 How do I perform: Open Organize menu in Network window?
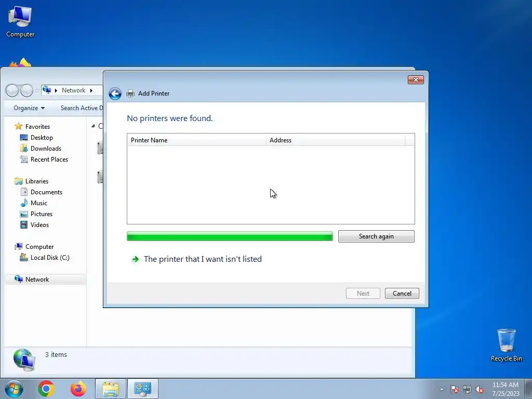point(29,108)
